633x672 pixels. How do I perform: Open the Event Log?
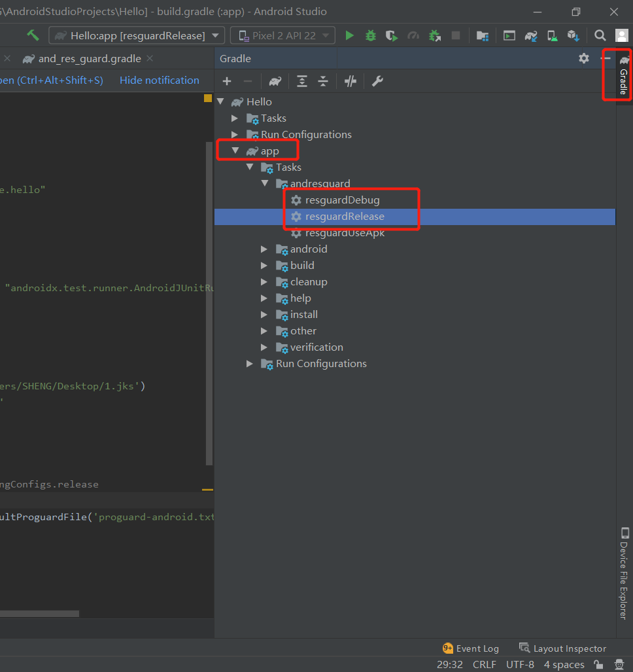[x=471, y=648]
